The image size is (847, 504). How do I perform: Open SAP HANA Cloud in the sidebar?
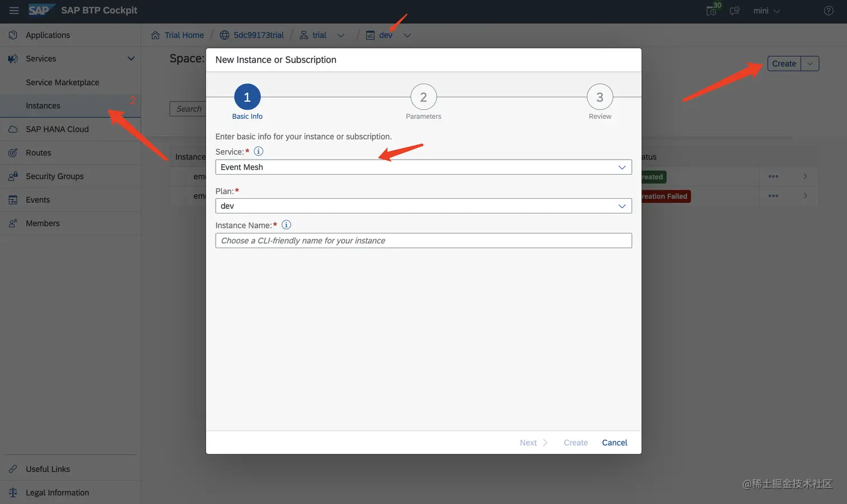point(70,129)
